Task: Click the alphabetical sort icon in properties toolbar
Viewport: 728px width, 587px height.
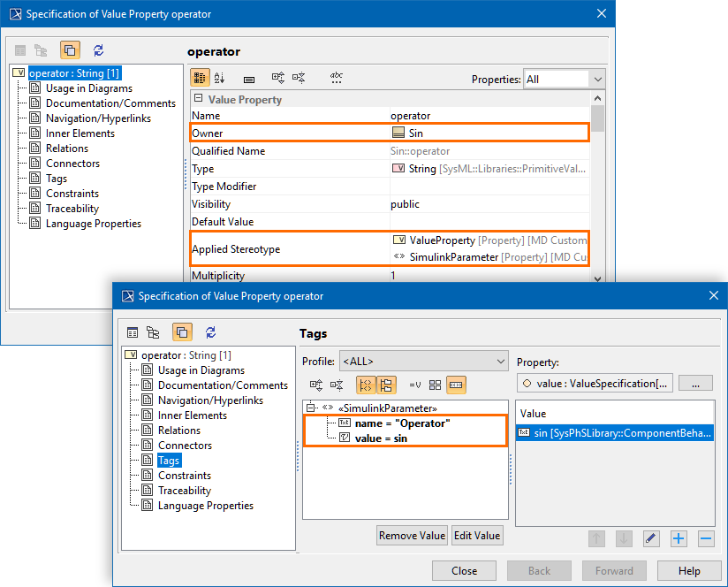Action: click(220, 79)
